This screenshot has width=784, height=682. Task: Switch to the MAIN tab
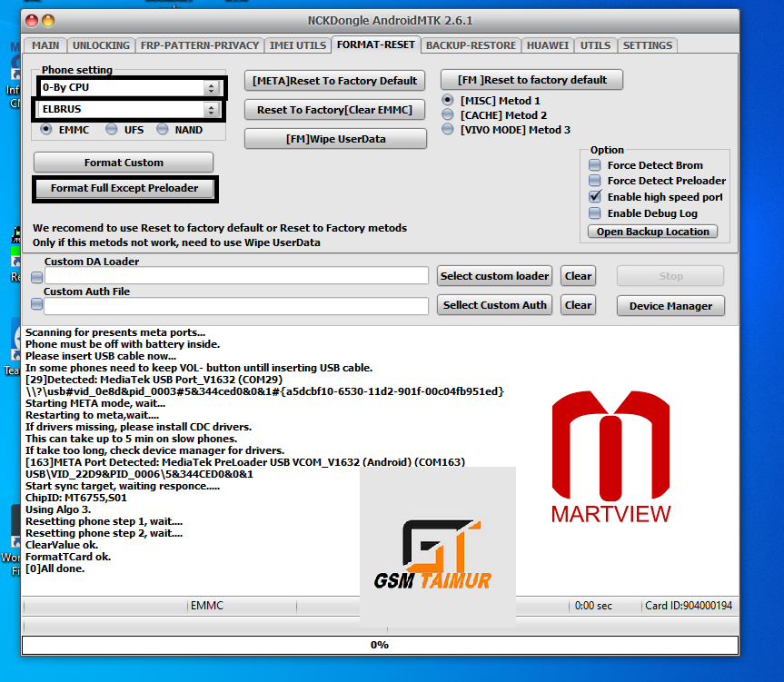[x=45, y=45]
